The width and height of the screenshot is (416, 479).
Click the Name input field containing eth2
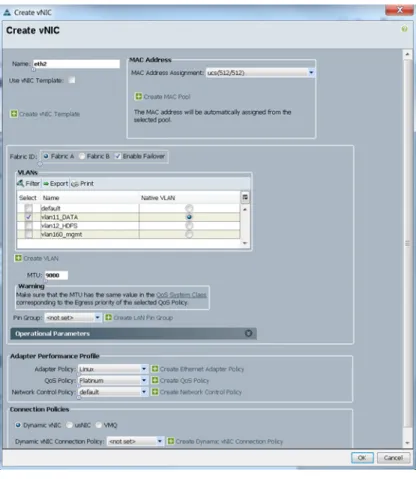(x=76, y=64)
